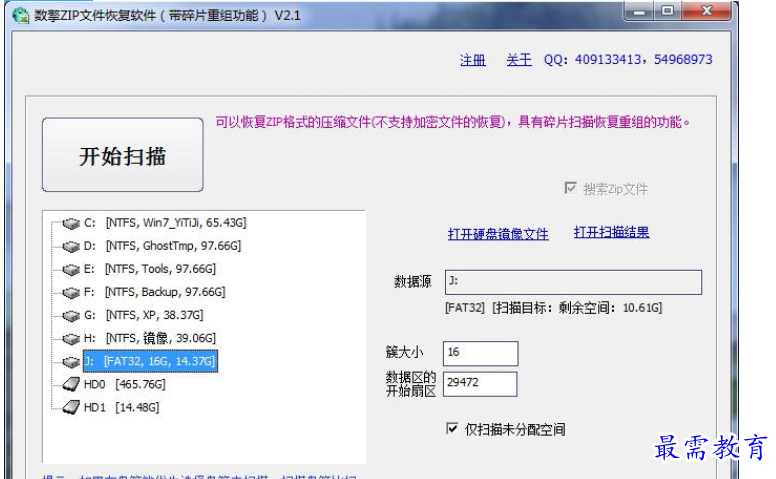The width and height of the screenshot is (776, 479).
Task: Select D: [NTFS, GhostTmp, 97.66G]
Action: point(162,246)
